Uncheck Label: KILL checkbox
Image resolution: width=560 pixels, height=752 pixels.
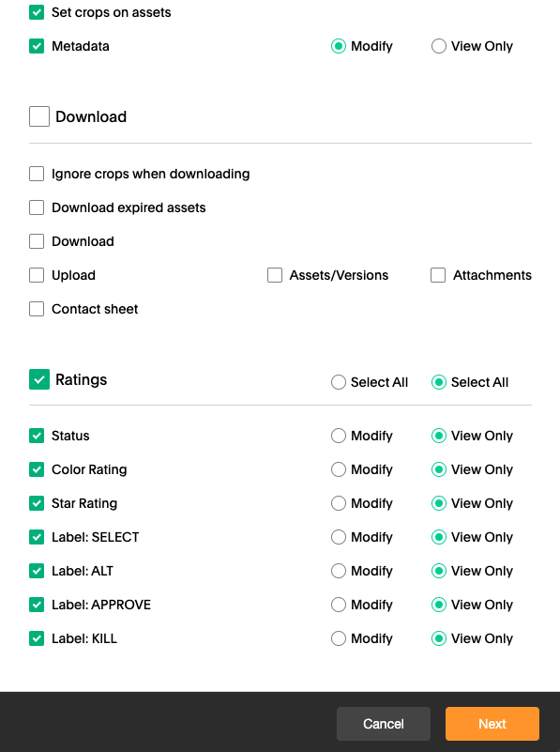tap(37, 638)
